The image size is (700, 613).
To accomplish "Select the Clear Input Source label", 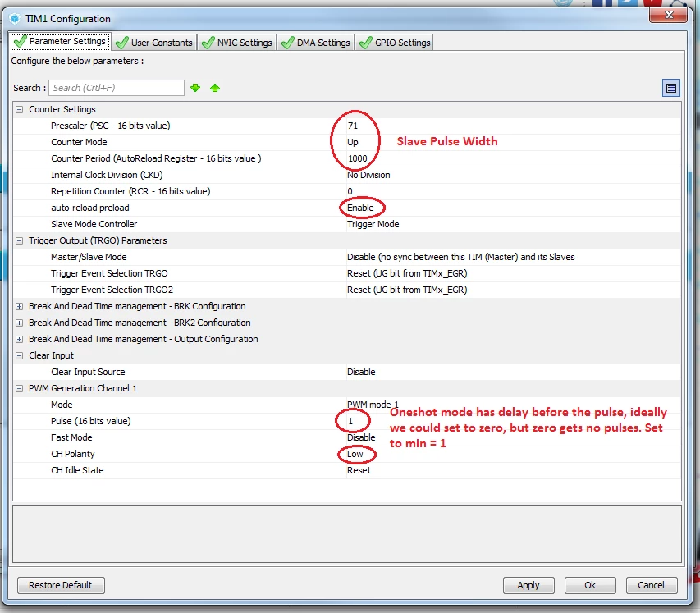I will point(88,372).
